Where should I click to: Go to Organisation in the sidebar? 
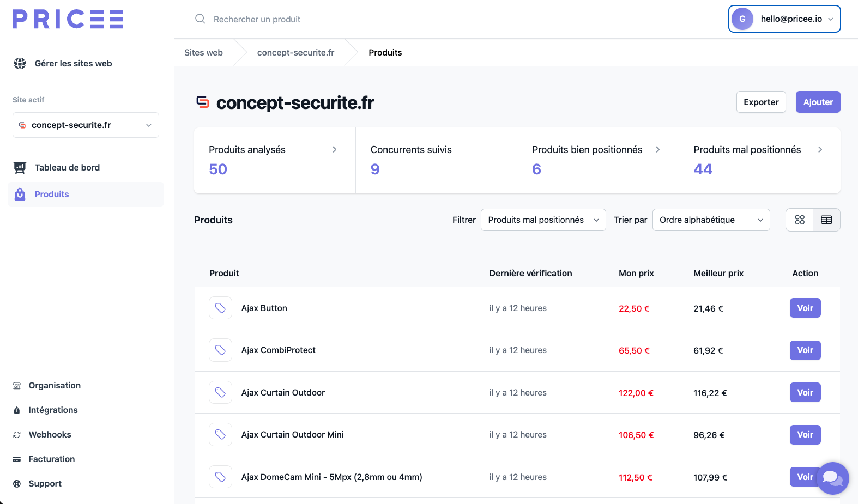[x=55, y=385]
